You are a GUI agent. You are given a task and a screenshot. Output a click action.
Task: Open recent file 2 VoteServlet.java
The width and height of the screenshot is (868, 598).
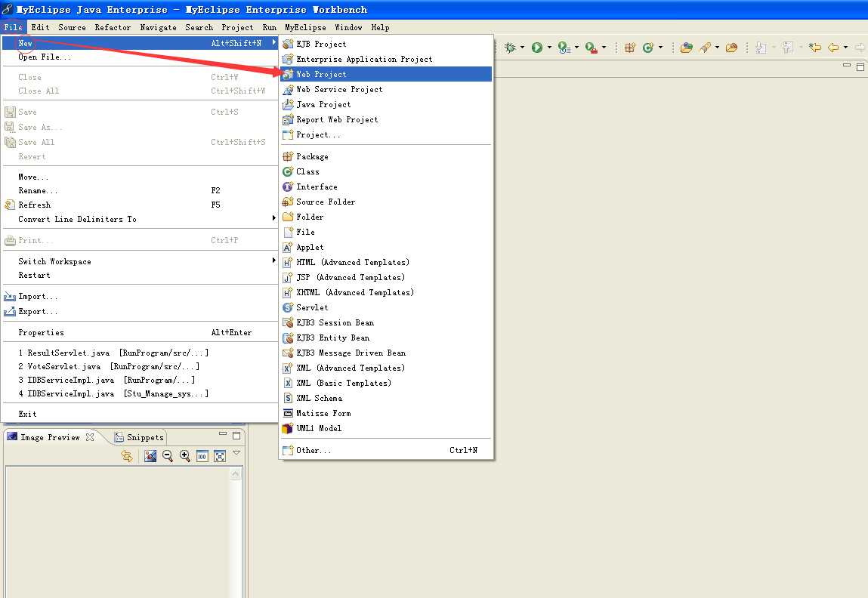click(140, 366)
